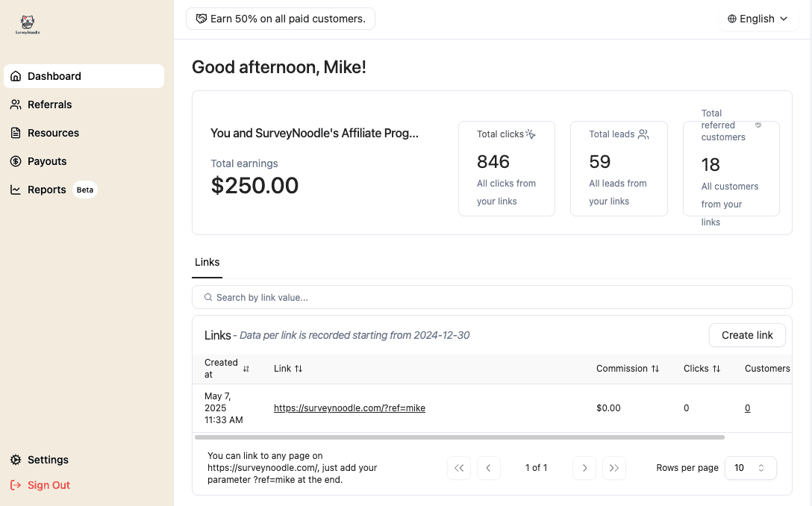Click the Total referred customers card
Viewport: 812px width, 506px height.
731,169
